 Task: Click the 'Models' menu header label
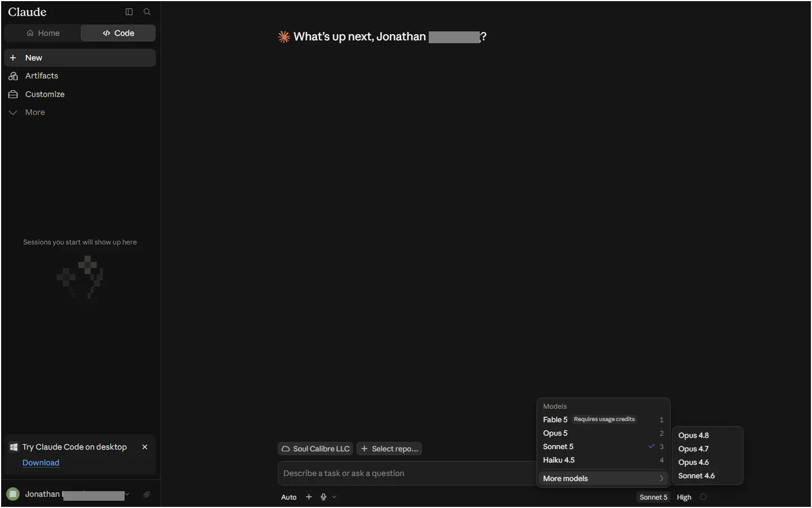coord(555,407)
